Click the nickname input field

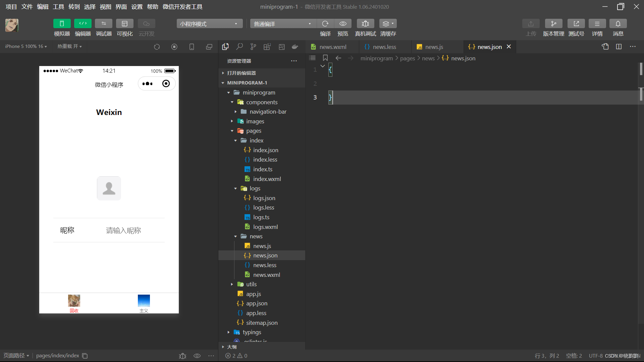[123, 231]
